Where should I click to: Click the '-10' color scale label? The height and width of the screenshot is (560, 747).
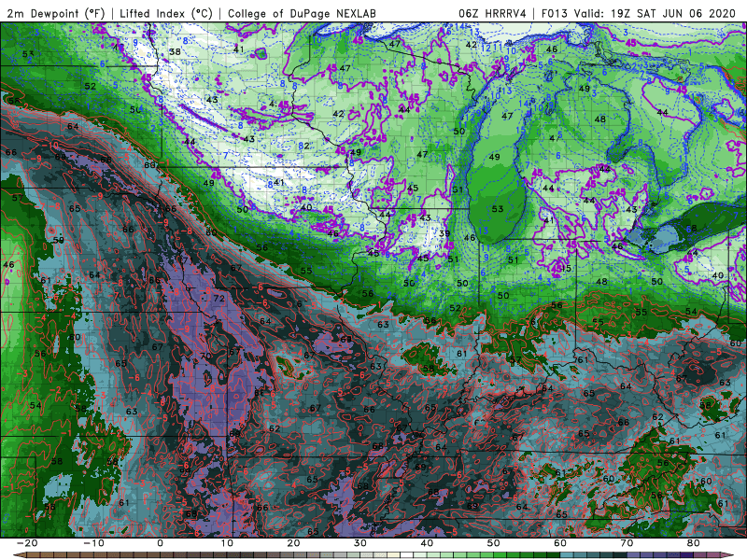(x=93, y=543)
